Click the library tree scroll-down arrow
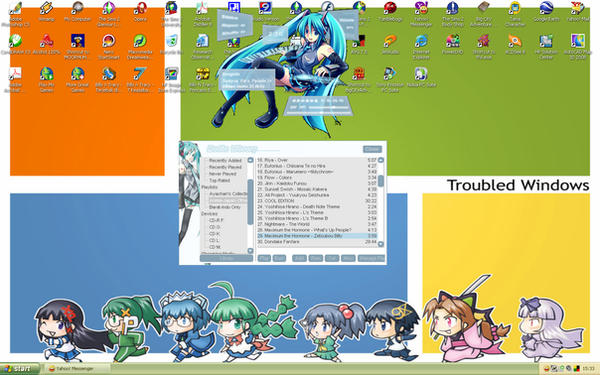 [250, 251]
